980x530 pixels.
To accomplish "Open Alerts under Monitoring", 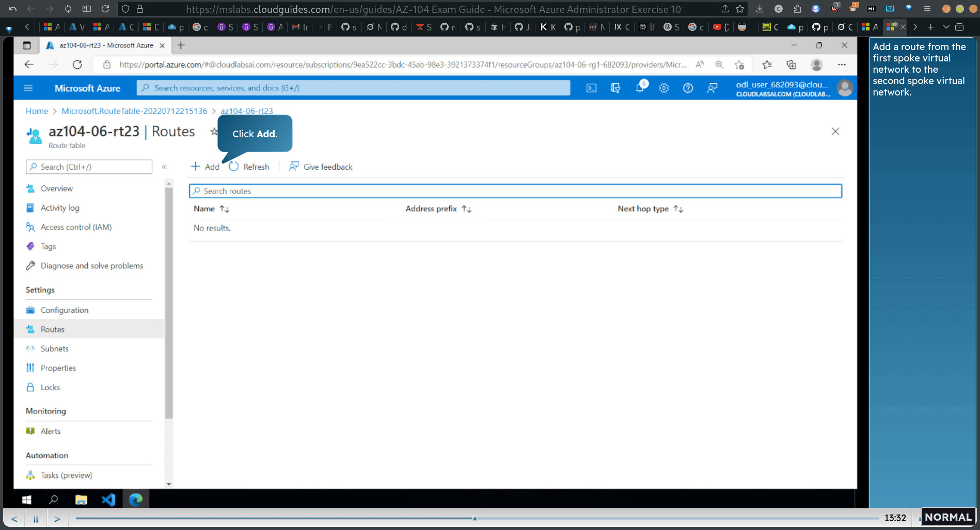I will tap(50, 431).
